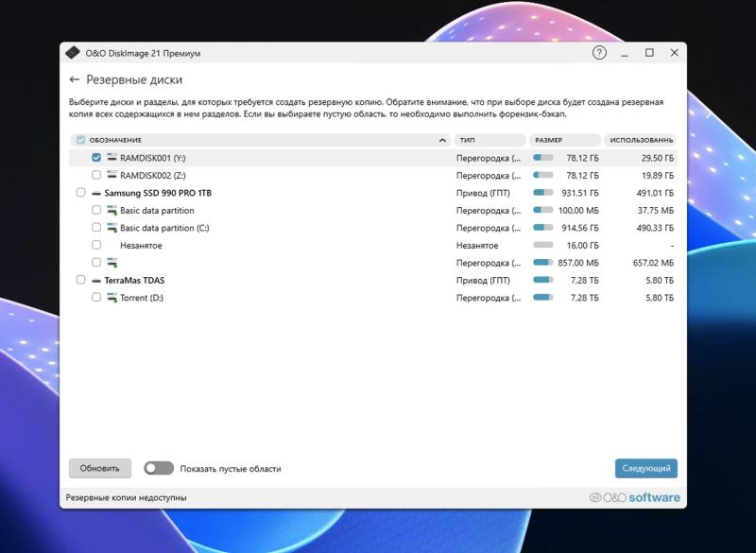This screenshot has width=756, height=553.
Task: Click the disk icon next to TerraMas TDAS
Action: 97,280
